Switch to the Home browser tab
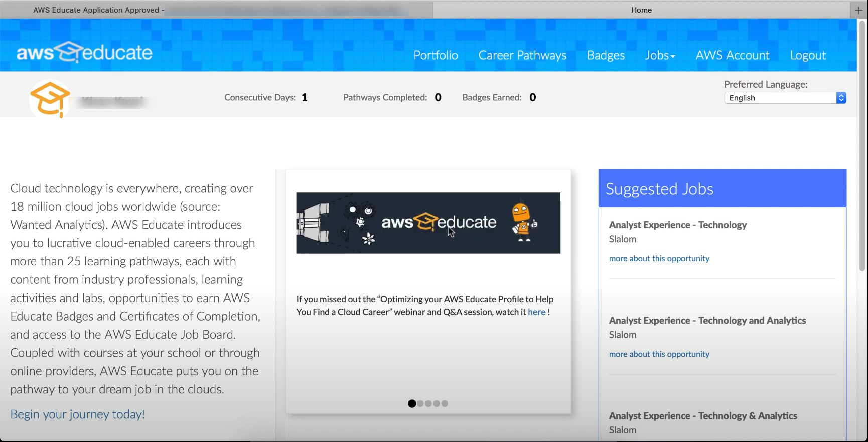The width and height of the screenshot is (868, 442). (x=641, y=10)
